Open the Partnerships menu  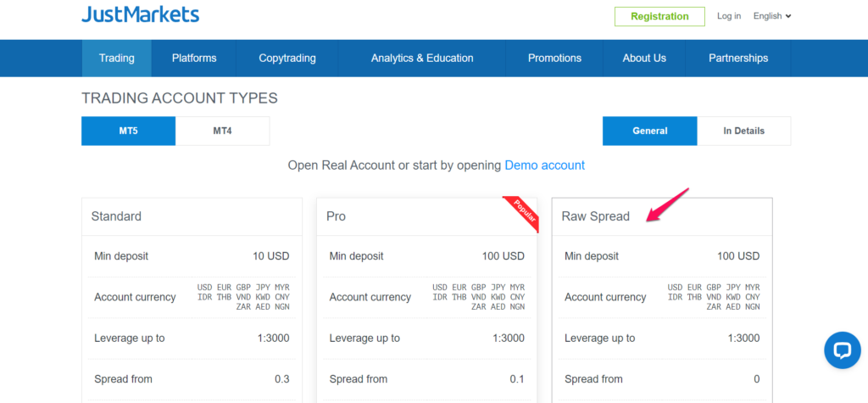click(738, 59)
